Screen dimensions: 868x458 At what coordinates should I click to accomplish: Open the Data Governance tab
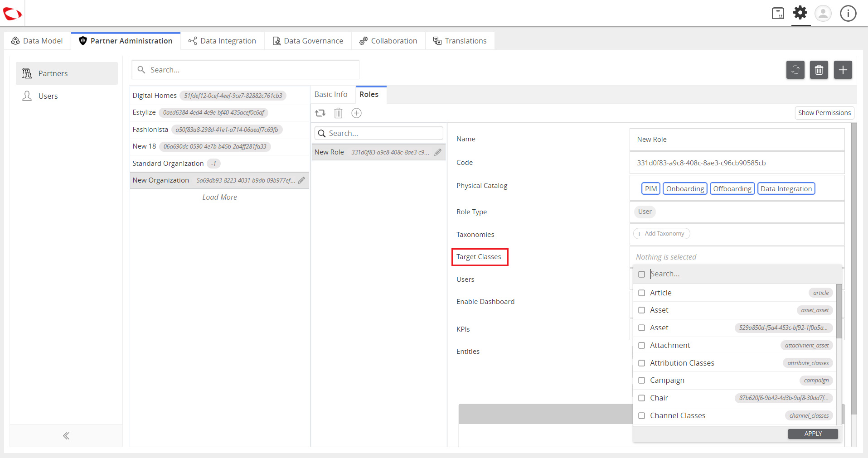click(x=308, y=41)
